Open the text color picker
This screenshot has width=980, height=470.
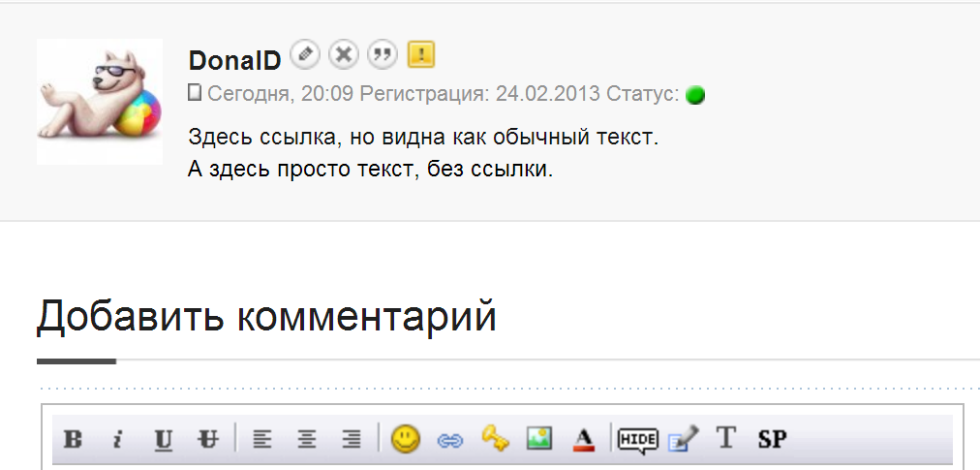point(584,439)
